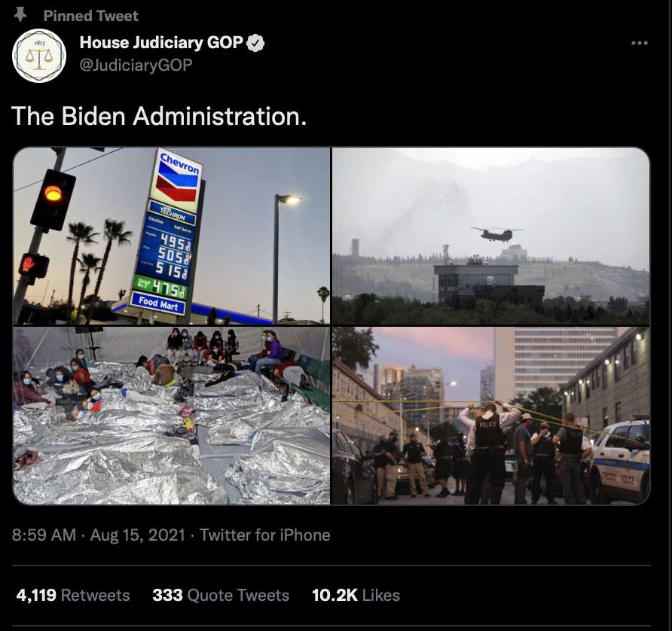Image resolution: width=672 pixels, height=631 pixels.
Task: Click the @JudiciaryGOP handle
Action: [x=136, y=65]
